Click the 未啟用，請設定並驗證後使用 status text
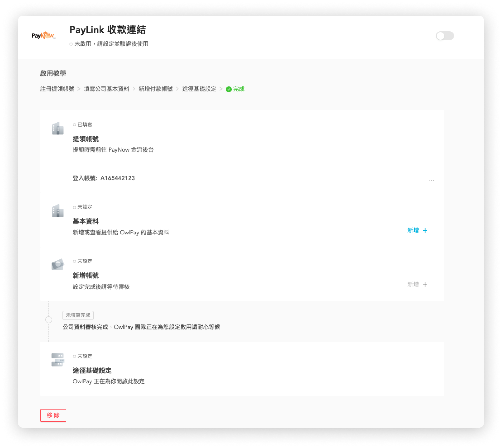This screenshot has height=448, width=502. tap(111, 44)
